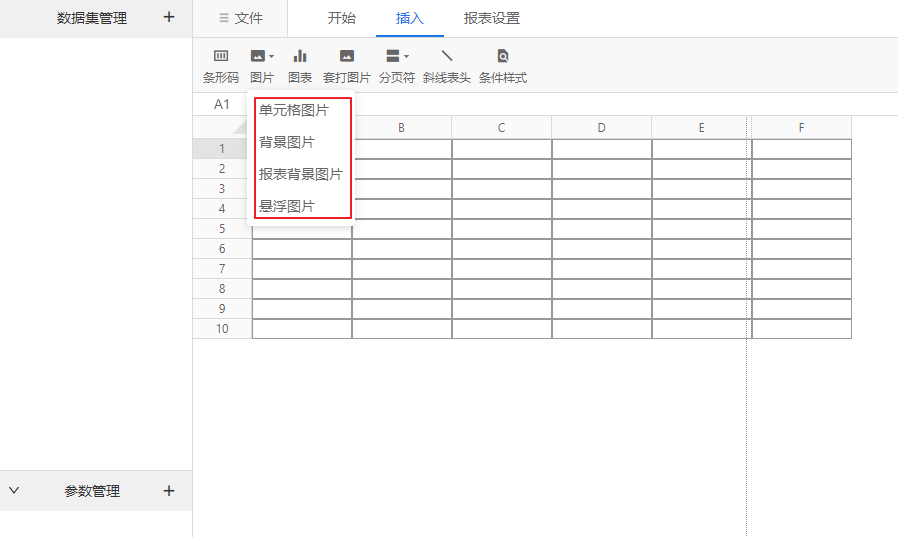Open the 文件 menu hamburger icon
Image resolution: width=898 pixels, height=537 pixels.
[x=224, y=18]
